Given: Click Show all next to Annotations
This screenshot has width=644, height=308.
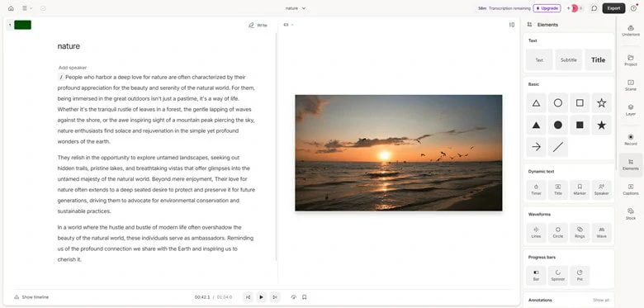Looking at the screenshot, I should point(601,301).
